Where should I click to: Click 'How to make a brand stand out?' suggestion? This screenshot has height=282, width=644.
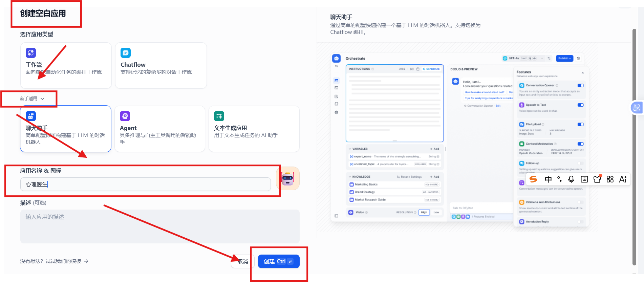(x=485, y=92)
